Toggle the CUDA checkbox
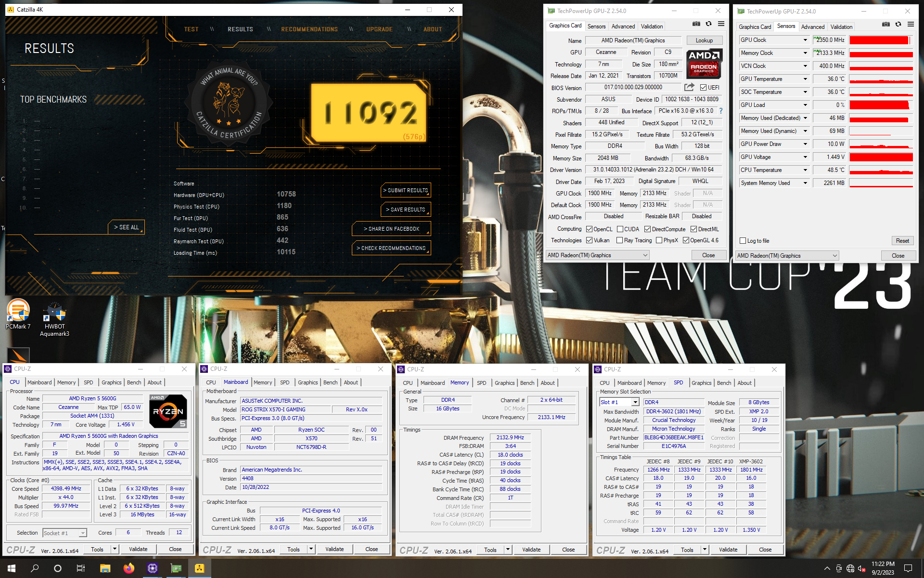The height and width of the screenshot is (578, 924). click(620, 229)
